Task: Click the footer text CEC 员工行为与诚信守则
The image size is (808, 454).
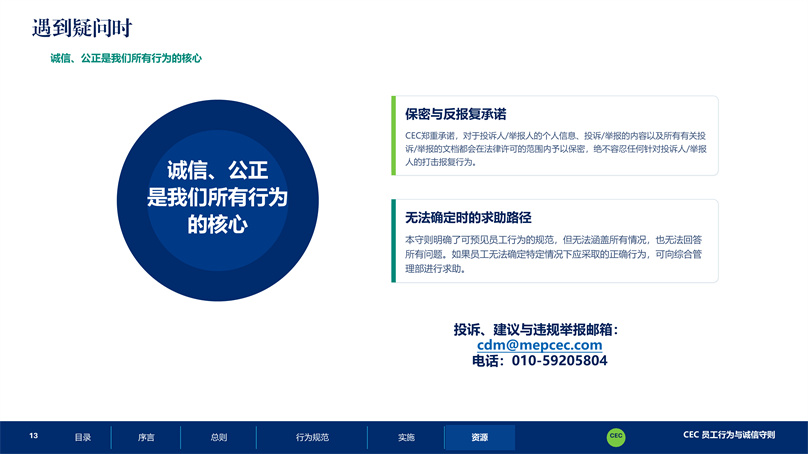Action: click(x=729, y=435)
